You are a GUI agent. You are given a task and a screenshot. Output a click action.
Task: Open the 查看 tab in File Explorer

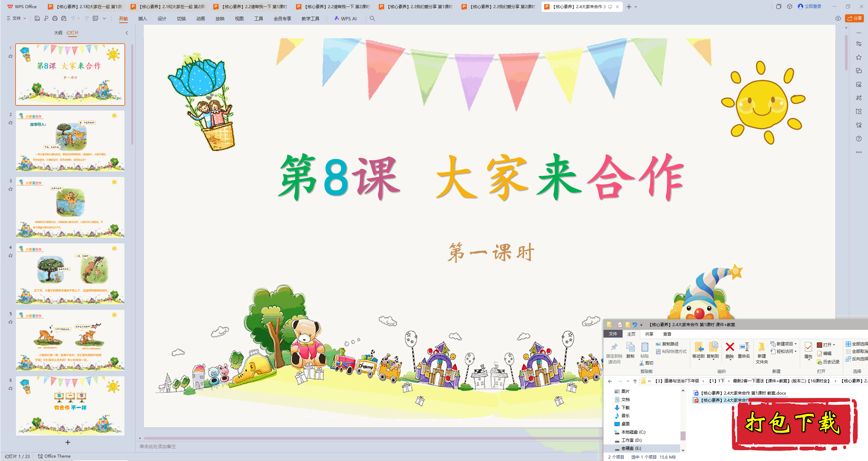tap(667, 334)
